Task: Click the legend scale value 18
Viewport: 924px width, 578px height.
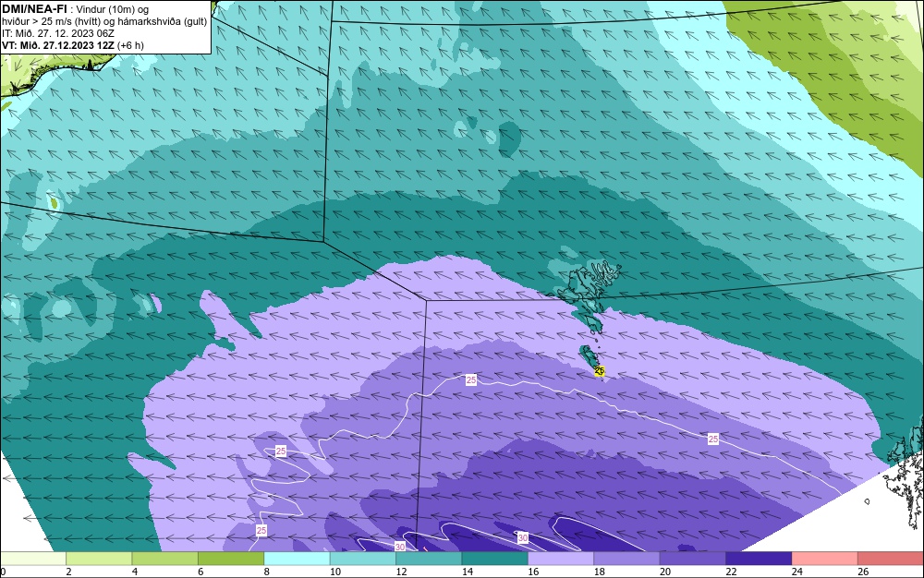Action: point(600,572)
